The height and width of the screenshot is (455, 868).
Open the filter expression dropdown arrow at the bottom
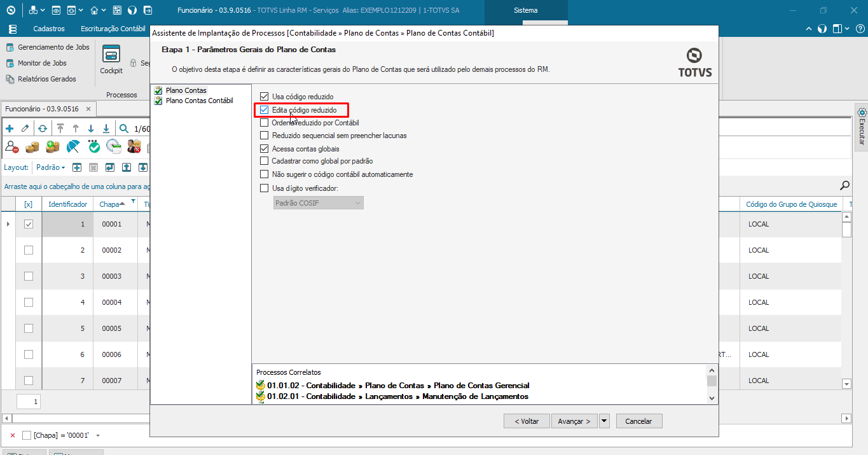[x=98, y=435]
